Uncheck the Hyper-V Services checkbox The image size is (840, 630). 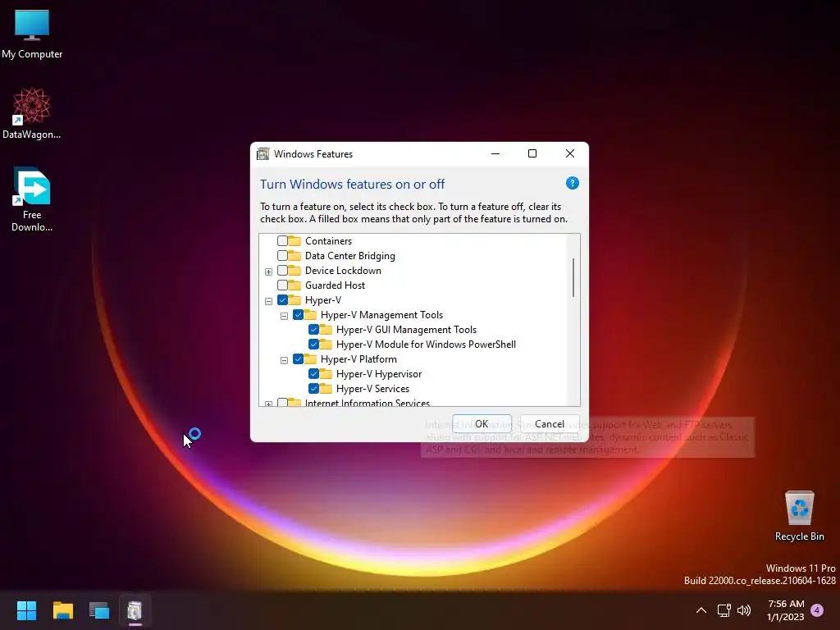(314, 388)
